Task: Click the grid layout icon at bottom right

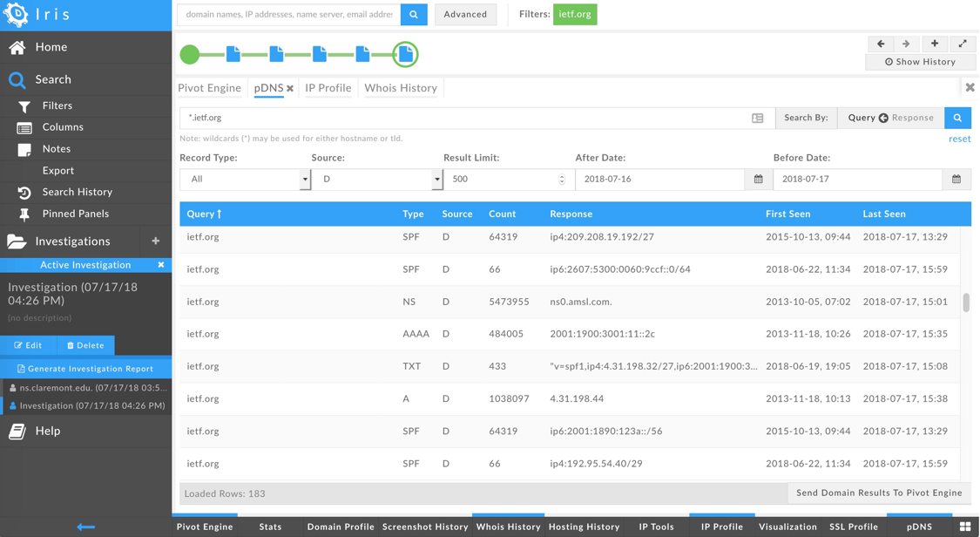Action: pyautogui.click(x=965, y=527)
